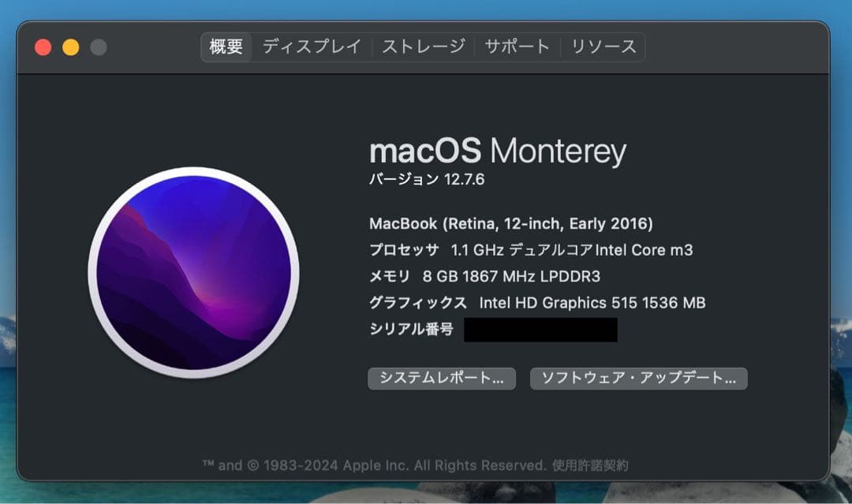Viewport: 852px width, 504px height.
Task: Launch ソフトウェア・アップデート
Action: coord(638,379)
